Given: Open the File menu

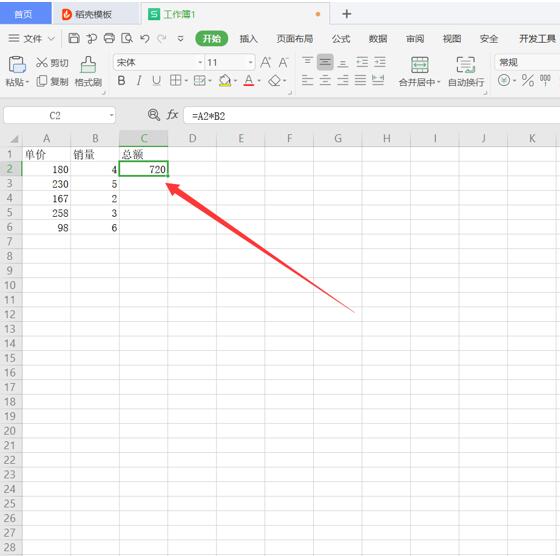Looking at the screenshot, I should 32,39.
